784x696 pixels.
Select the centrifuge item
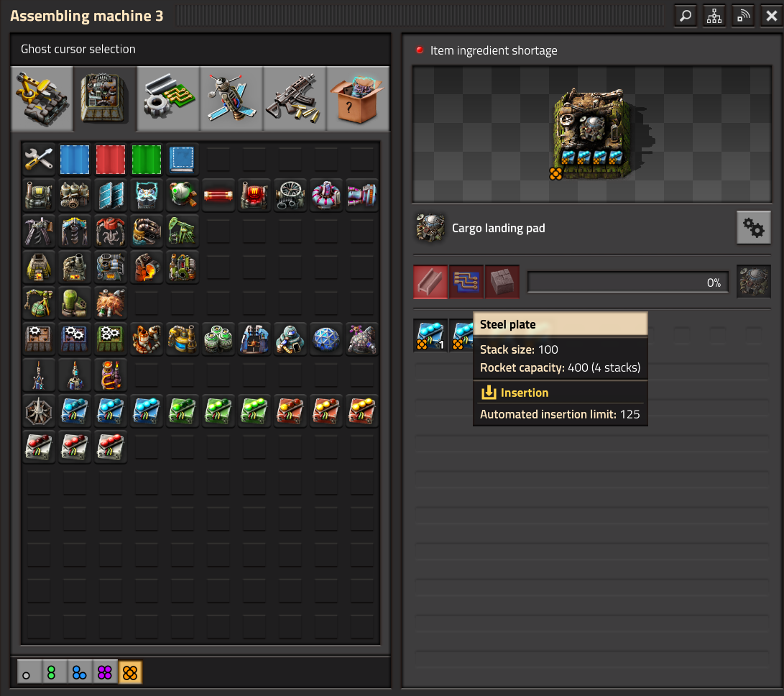click(218, 339)
